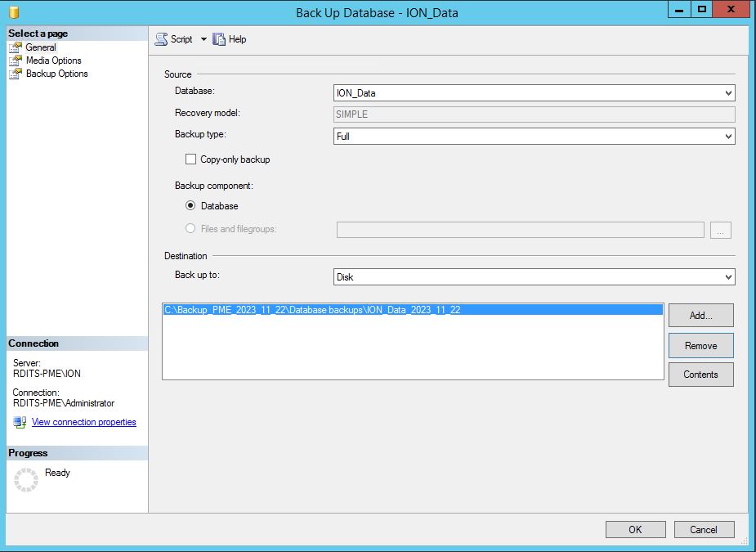Expand the Backup type dropdown
This screenshot has width=756, height=552.
tap(535, 137)
